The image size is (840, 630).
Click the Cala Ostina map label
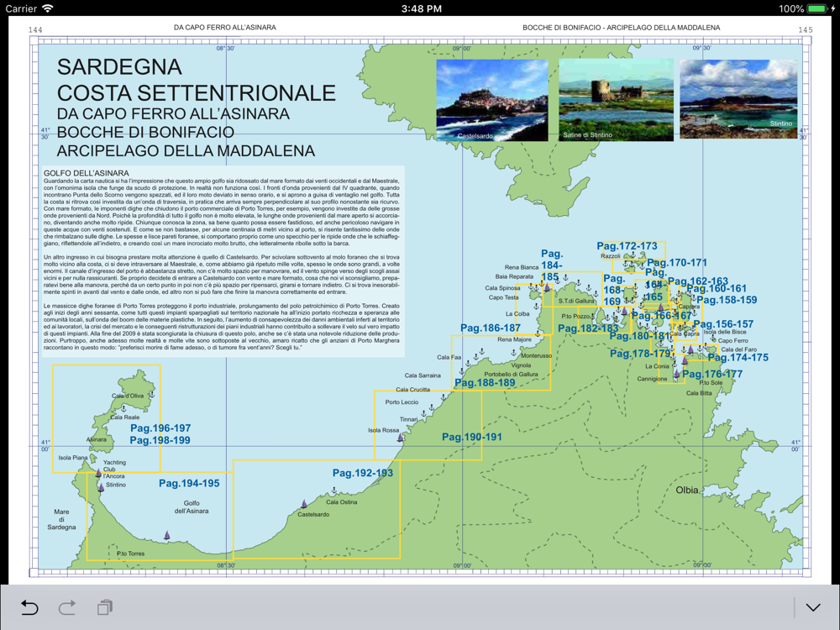[342, 502]
